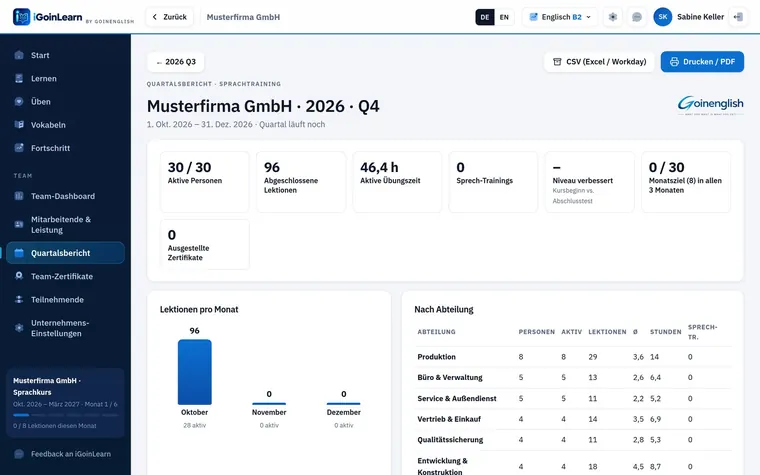This screenshot has width=760, height=475.
Task: Click the Produktion department row
Action: [x=573, y=357]
